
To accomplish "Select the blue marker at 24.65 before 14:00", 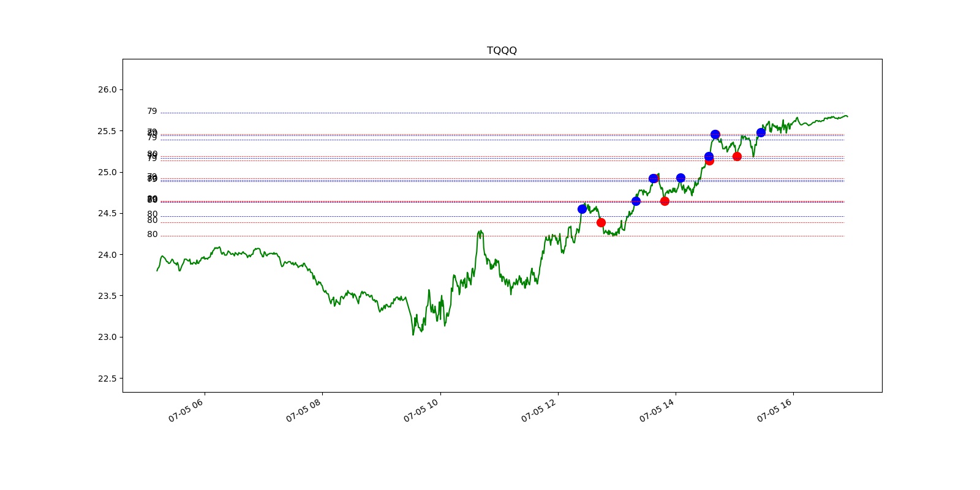I will coord(636,201).
